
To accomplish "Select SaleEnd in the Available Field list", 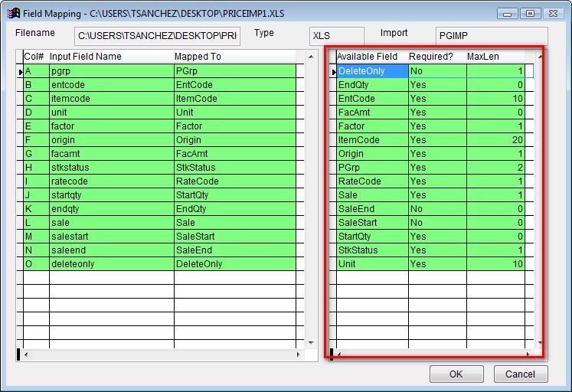I will (x=372, y=209).
